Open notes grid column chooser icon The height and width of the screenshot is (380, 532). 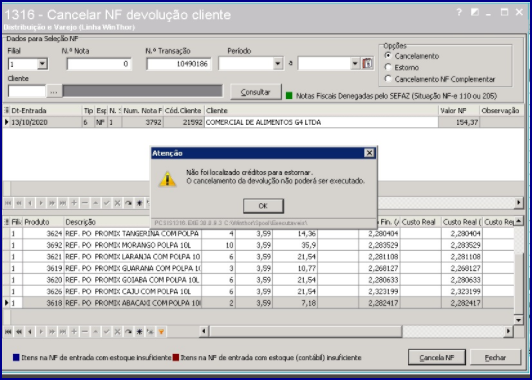6,110
